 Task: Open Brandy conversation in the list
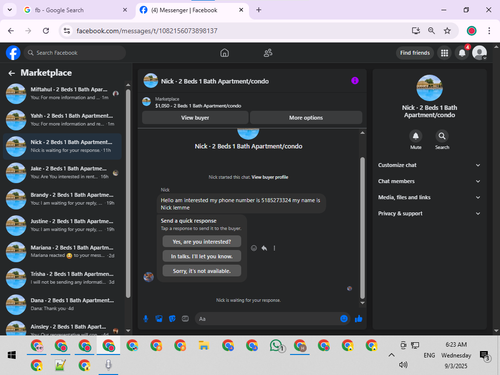(x=62, y=199)
